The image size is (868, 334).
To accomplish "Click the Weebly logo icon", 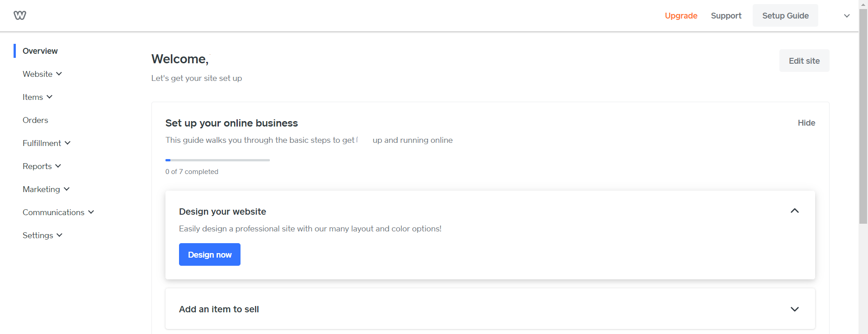I will pyautogui.click(x=20, y=15).
